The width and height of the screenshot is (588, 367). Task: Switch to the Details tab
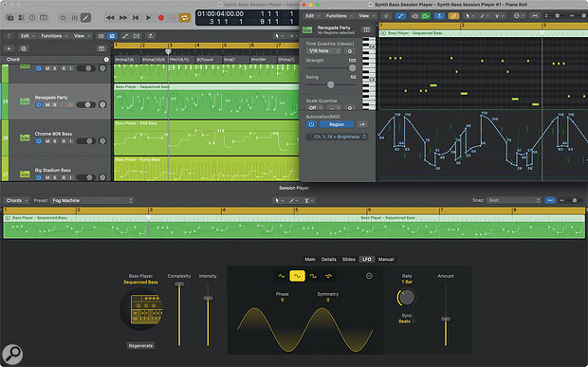pos(329,260)
